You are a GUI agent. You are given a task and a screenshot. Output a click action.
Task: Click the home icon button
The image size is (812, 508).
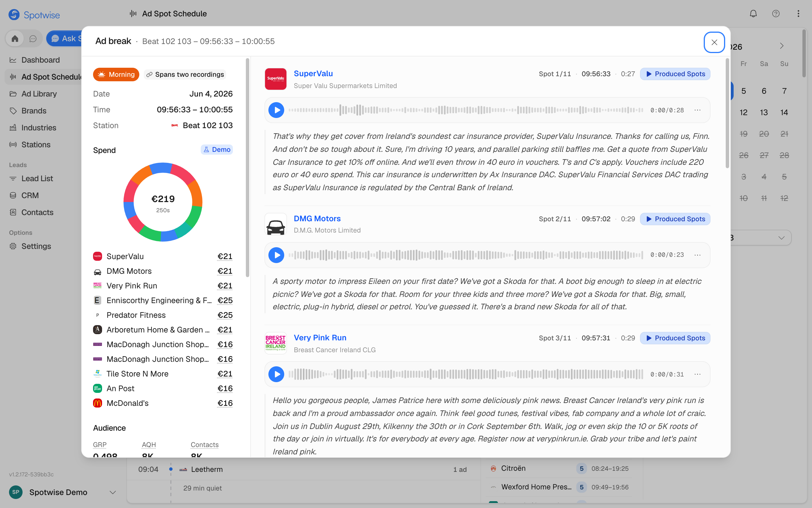click(x=15, y=39)
